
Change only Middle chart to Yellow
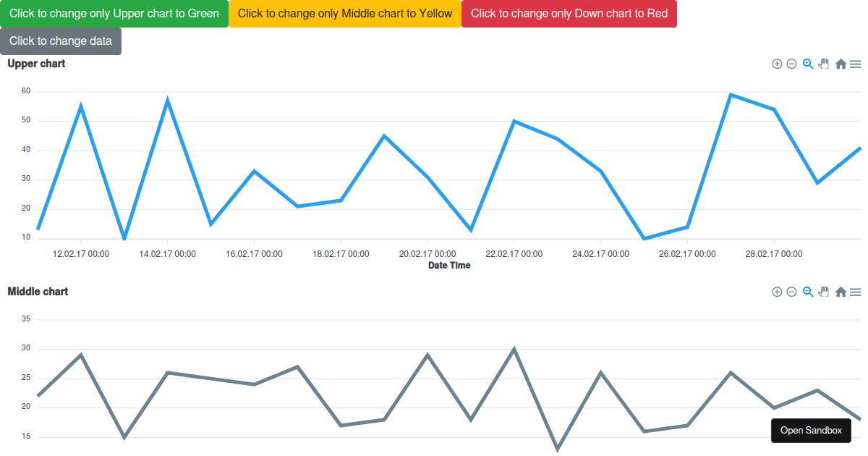[x=345, y=13]
